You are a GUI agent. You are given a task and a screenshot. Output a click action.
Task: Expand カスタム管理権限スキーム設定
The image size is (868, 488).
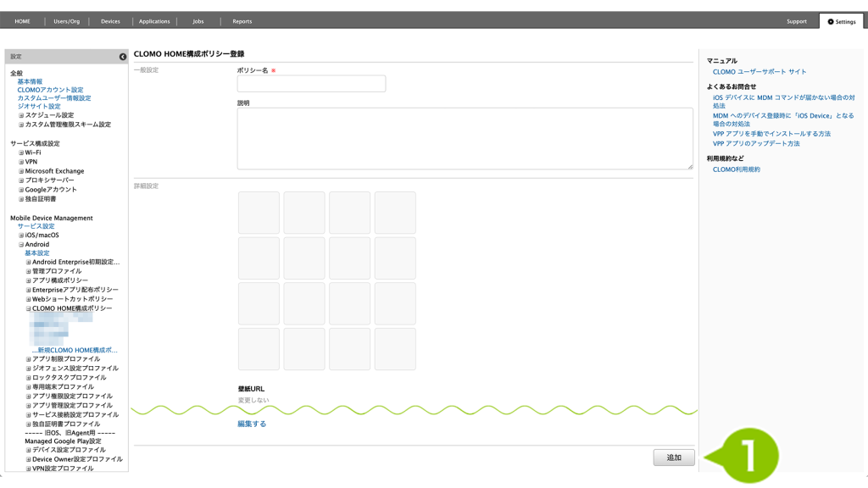(x=21, y=125)
